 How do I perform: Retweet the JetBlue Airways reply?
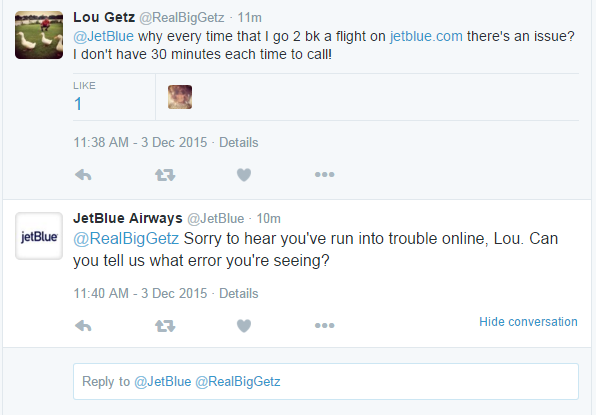pos(165,326)
